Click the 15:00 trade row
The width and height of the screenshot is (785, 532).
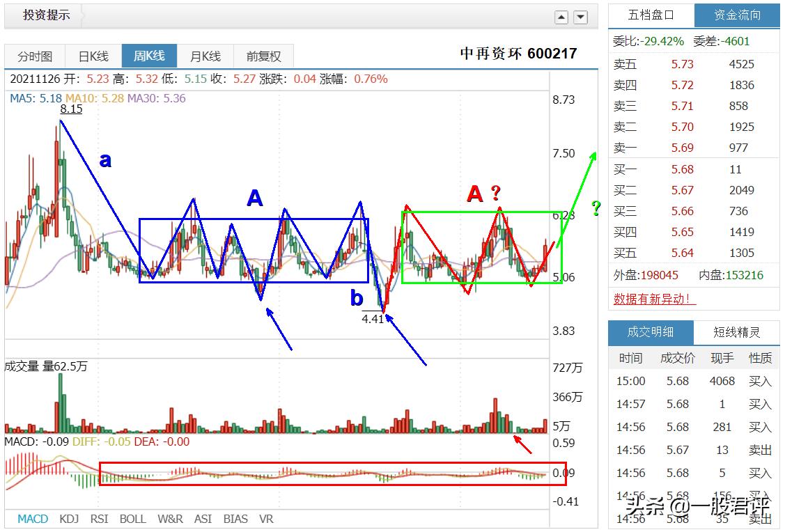click(694, 382)
